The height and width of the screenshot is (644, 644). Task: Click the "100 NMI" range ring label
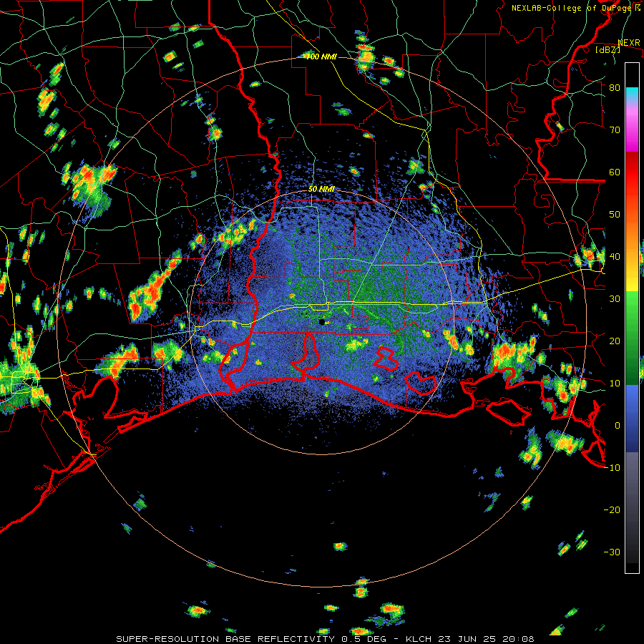321,57
